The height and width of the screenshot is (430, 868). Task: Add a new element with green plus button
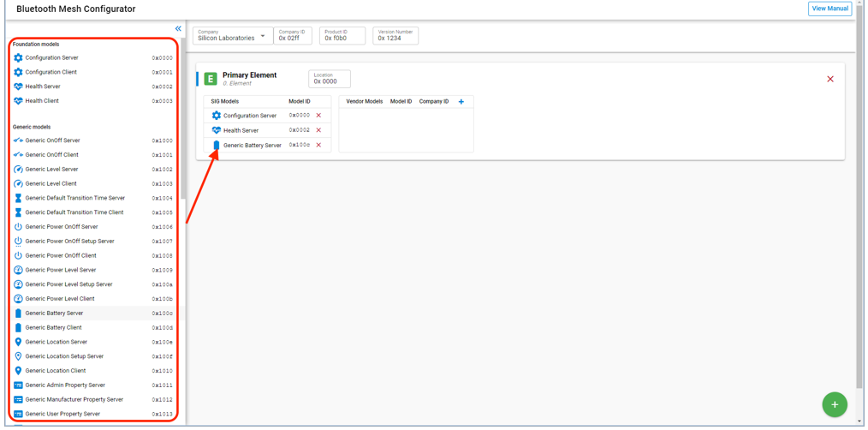tap(834, 404)
